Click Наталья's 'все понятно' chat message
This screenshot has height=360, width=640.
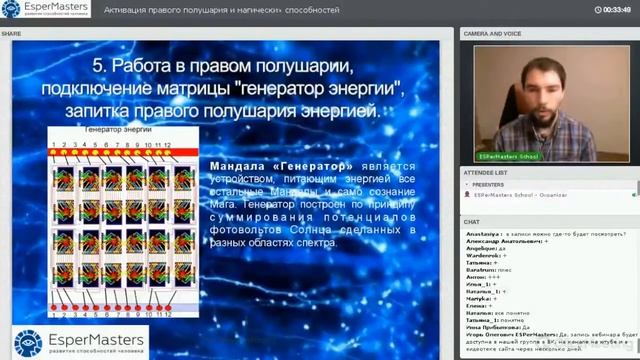pyautogui.click(x=498, y=313)
